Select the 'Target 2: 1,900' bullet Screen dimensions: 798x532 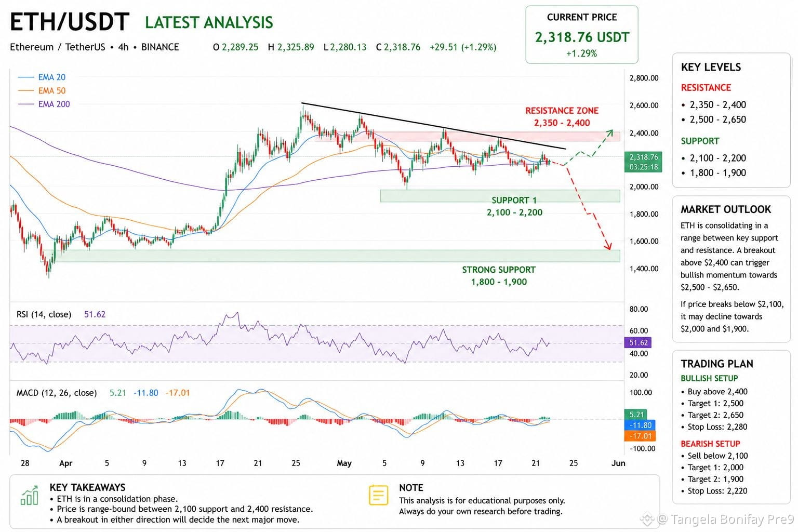[x=712, y=480]
